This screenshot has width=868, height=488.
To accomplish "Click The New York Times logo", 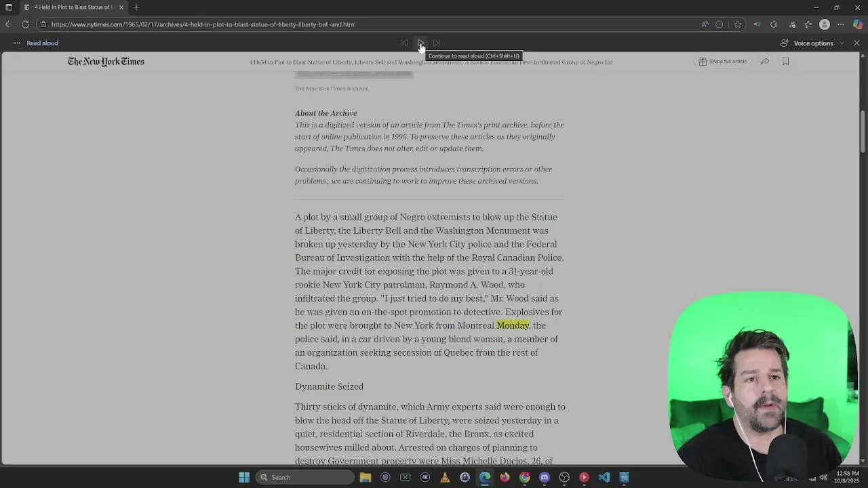I will (106, 62).
